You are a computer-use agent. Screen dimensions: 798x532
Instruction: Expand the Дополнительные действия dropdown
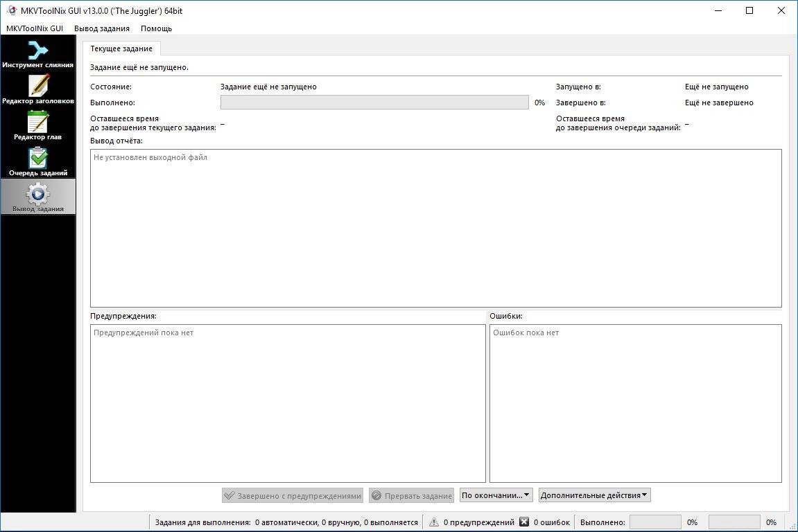594,495
